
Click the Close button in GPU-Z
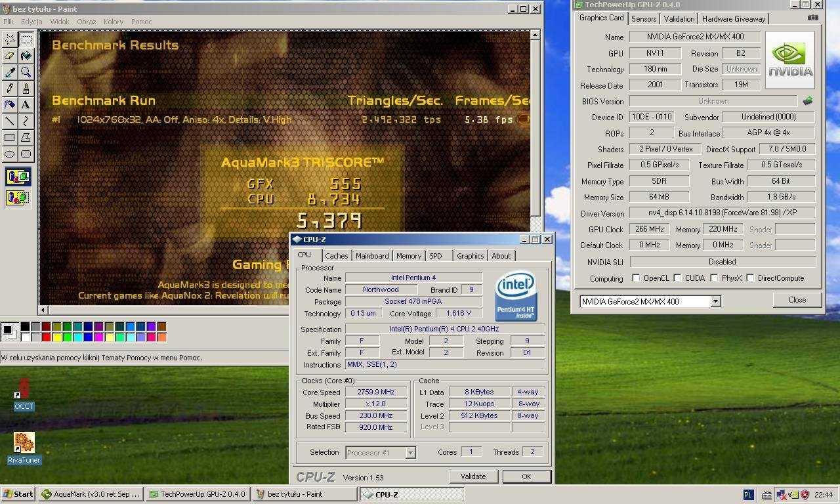tap(797, 300)
